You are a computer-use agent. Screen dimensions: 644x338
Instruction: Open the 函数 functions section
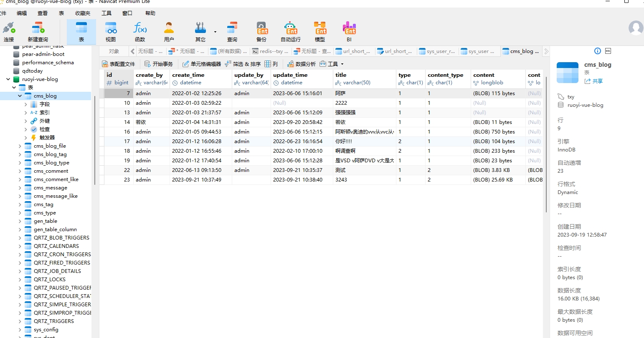click(140, 32)
